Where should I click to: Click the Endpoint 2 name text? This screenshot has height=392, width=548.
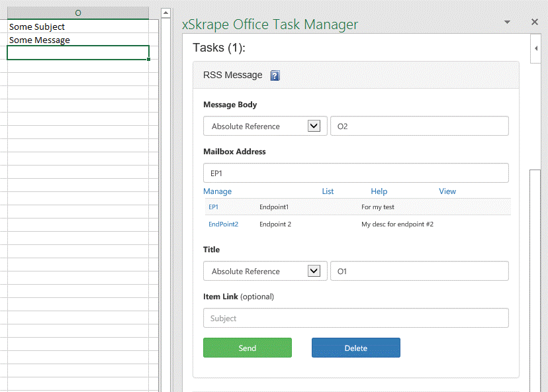(x=275, y=224)
